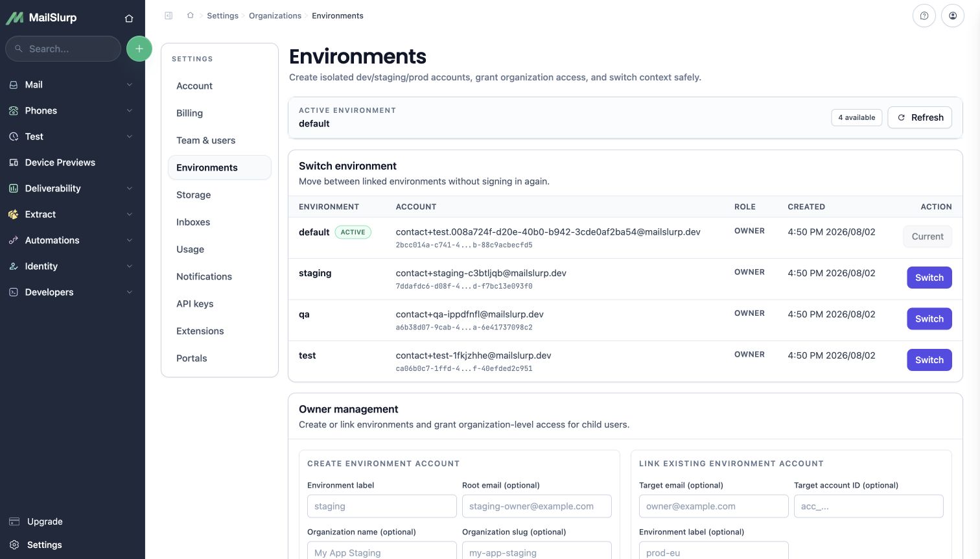Open Notifications settings page
This screenshot has width=980, height=559.
pyautogui.click(x=220, y=276)
